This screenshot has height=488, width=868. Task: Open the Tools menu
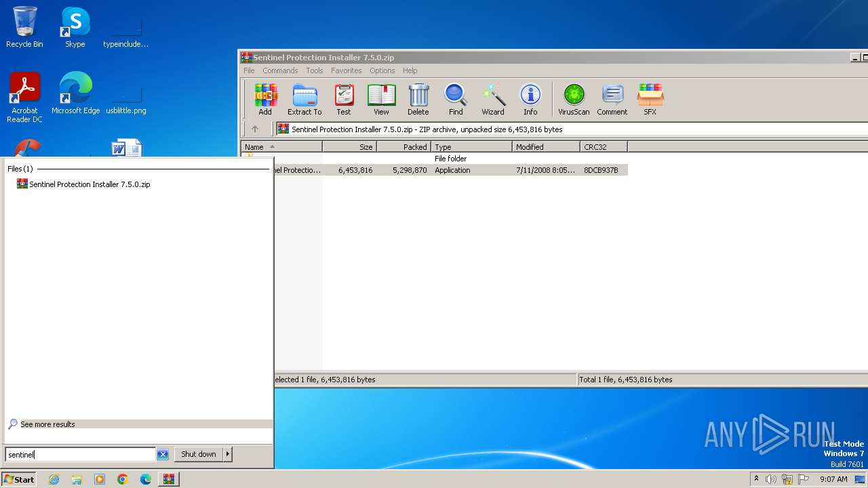point(314,70)
